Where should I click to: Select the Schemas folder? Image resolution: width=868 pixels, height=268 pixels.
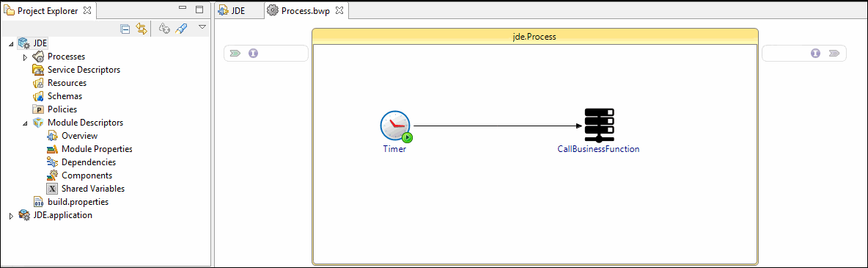click(x=65, y=96)
